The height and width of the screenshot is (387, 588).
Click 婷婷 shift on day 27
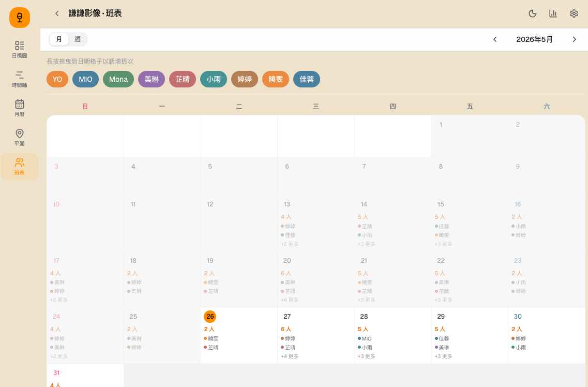click(x=288, y=338)
